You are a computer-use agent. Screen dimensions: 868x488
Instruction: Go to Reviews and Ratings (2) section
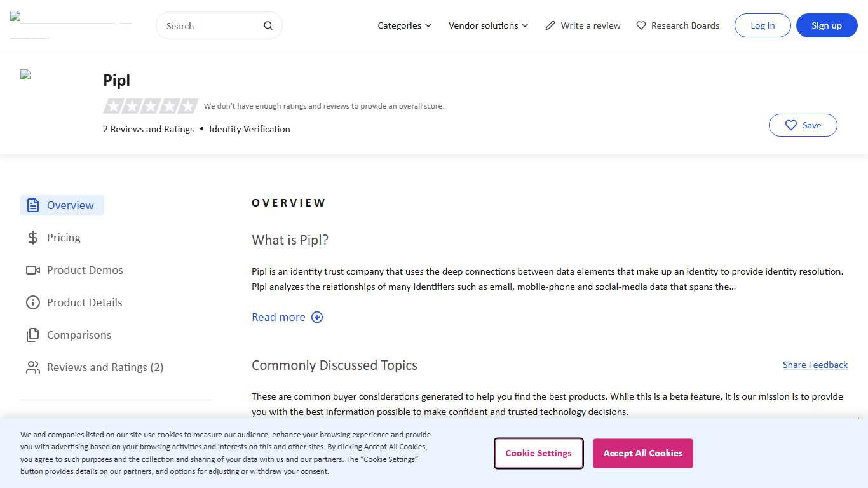[105, 367]
